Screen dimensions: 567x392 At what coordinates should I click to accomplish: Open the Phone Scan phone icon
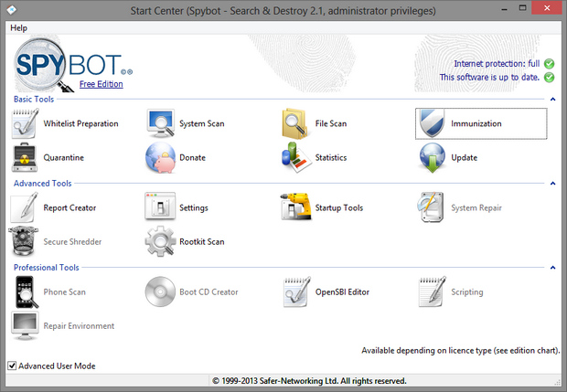pos(26,291)
